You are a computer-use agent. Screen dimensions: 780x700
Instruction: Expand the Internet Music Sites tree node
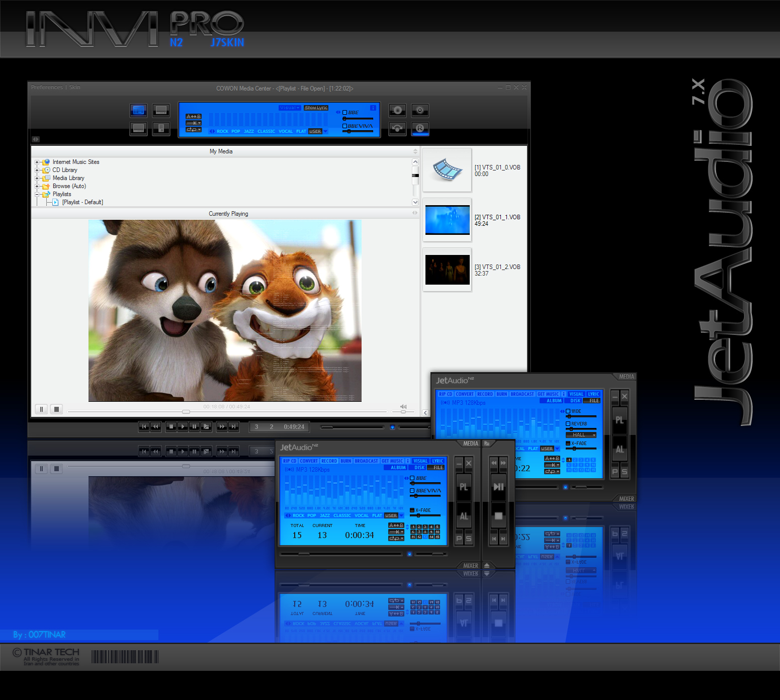pyautogui.click(x=37, y=162)
